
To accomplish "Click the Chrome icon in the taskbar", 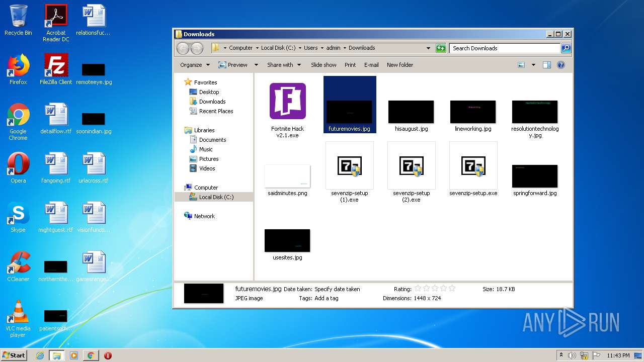I will (x=91, y=355).
